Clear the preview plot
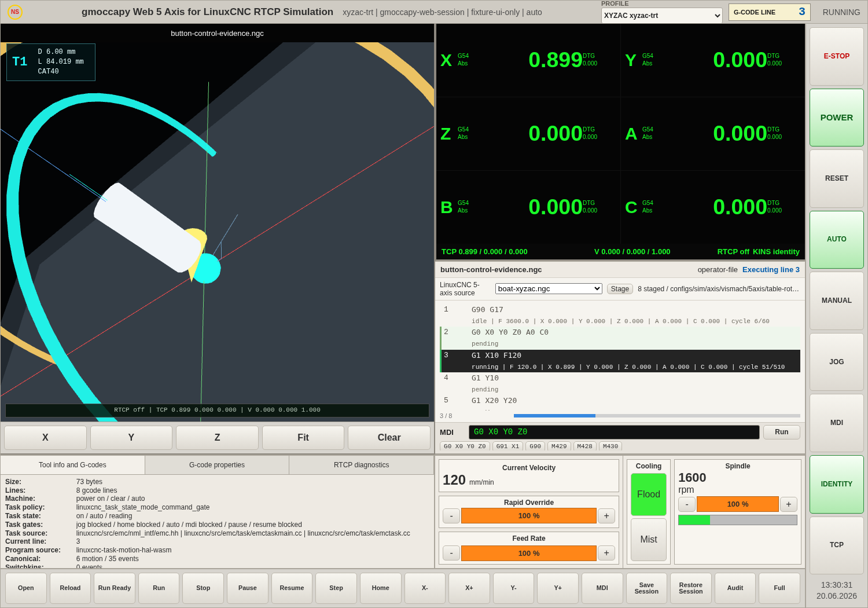 [389, 438]
